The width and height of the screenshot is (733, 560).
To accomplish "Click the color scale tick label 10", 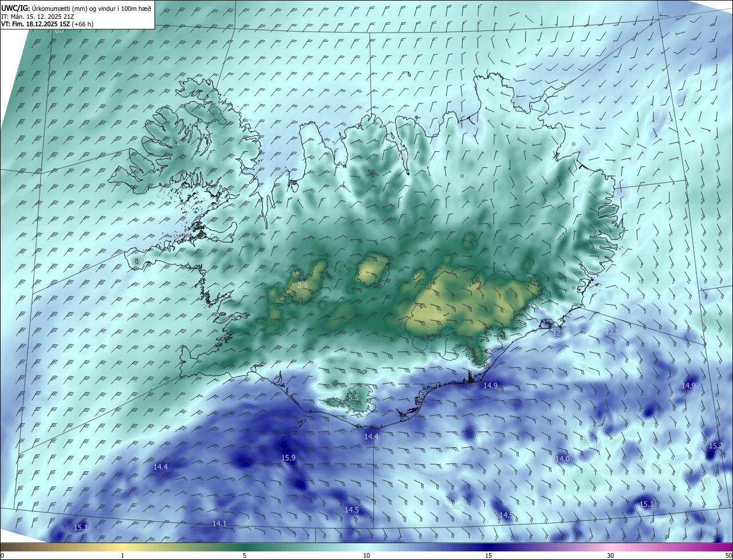I will (366, 555).
